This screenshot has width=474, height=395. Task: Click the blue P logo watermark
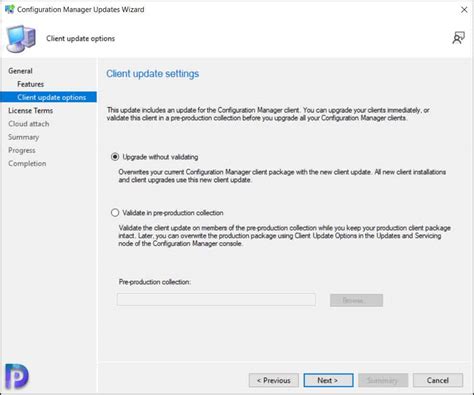click(x=17, y=376)
